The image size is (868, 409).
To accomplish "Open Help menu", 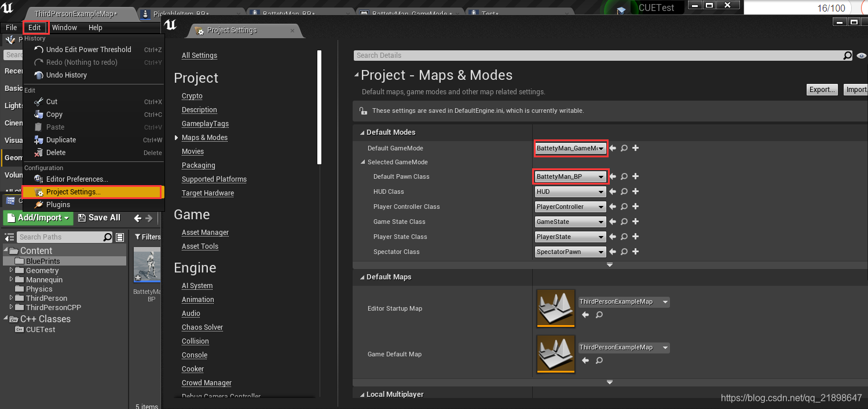I will pos(96,27).
